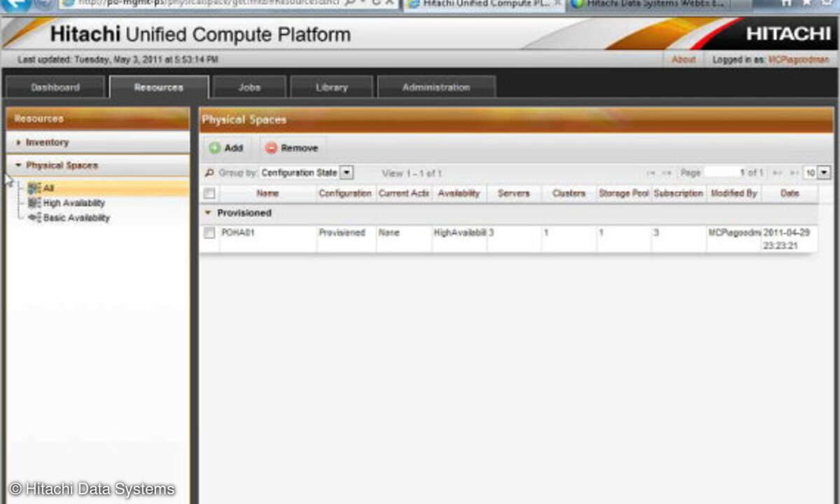Go to first page using pagination icon
Viewport: 840px width, 504px height.
[651, 173]
